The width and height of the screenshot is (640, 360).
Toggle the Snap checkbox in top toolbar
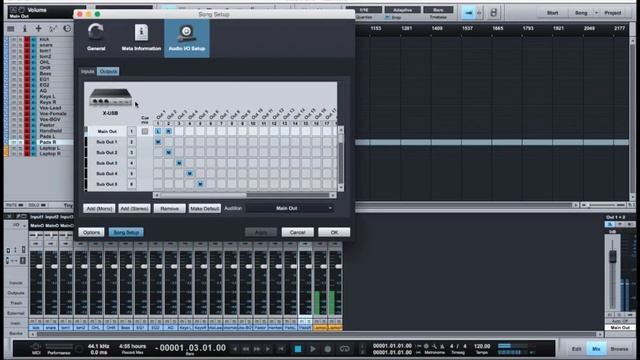pyautogui.click(x=387, y=18)
